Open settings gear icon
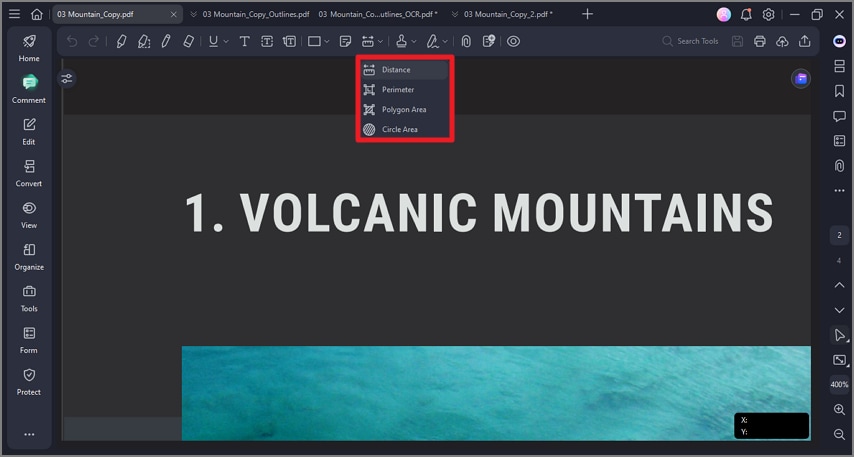Image resolution: width=854 pixels, height=457 pixels. (x=768, y=14)
